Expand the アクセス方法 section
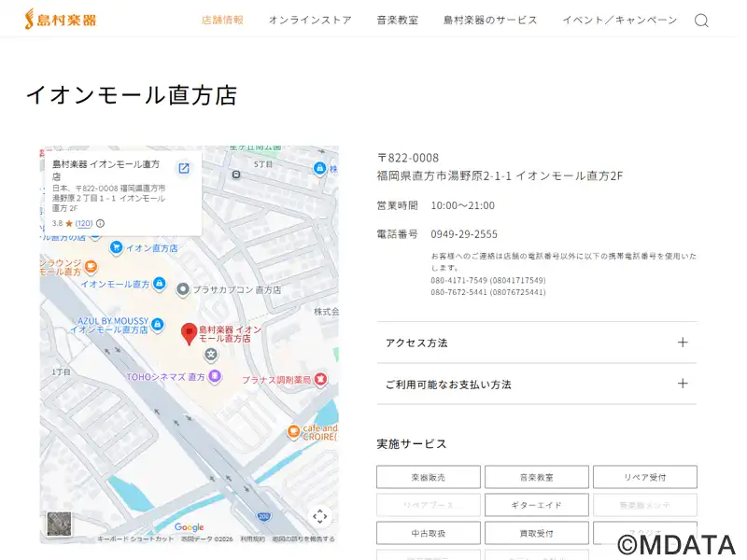 coord(536,343)
